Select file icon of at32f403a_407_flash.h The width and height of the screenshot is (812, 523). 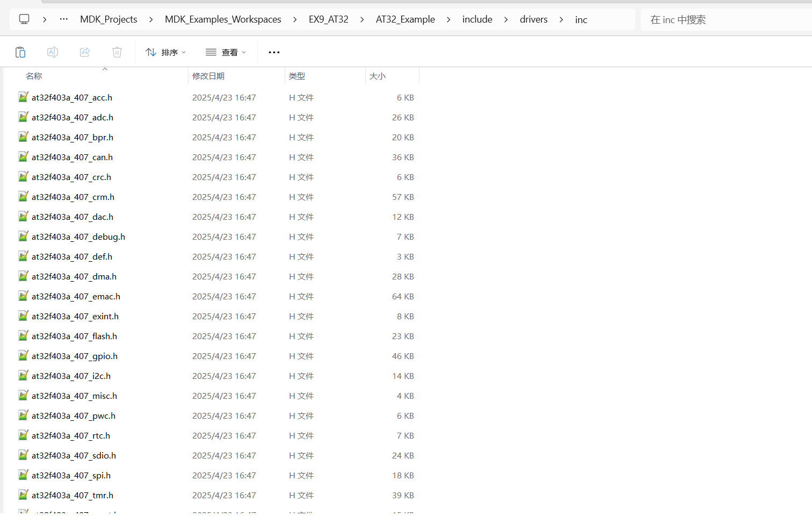click(23, 336)
